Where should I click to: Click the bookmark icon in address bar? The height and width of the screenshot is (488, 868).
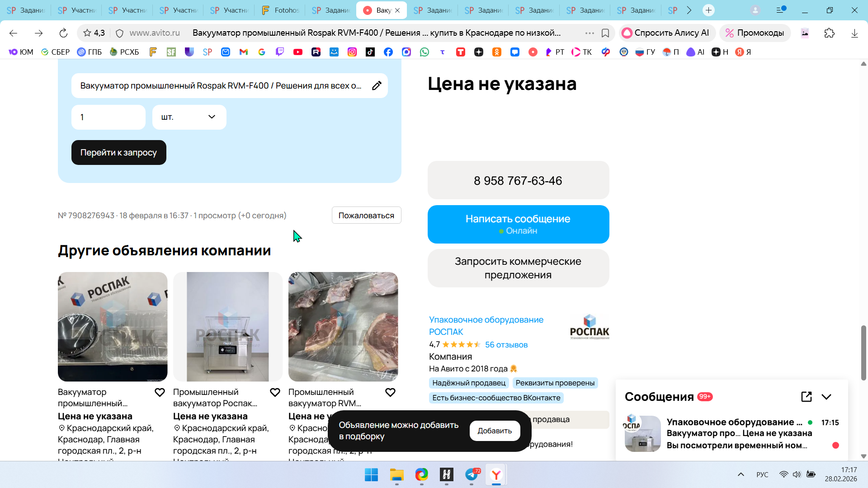pos(605,33)
